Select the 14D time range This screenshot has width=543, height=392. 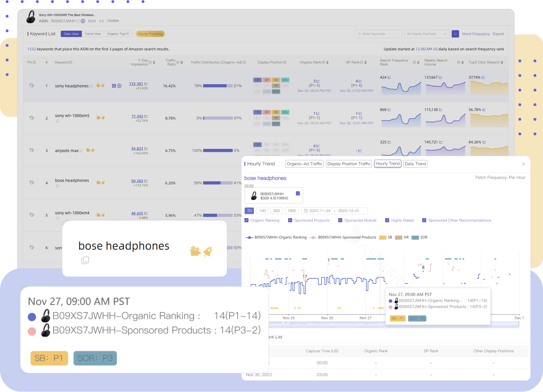262,211
